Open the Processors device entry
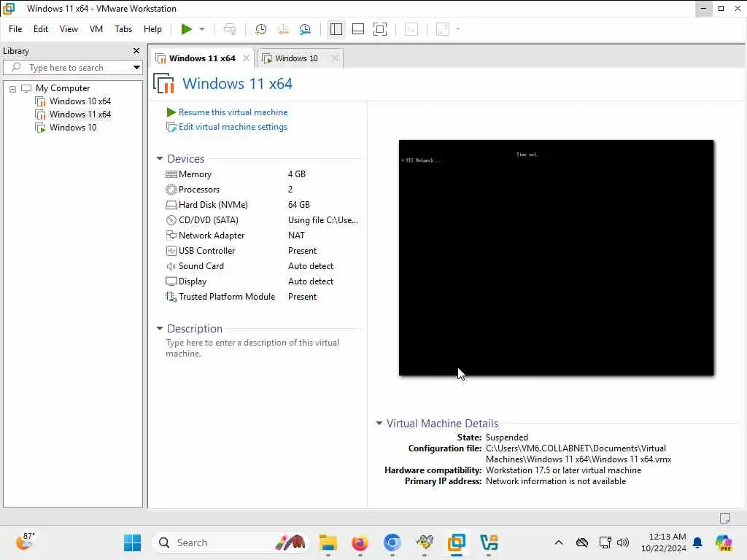Viewport: 747px width, 560px height. point(198,190)
